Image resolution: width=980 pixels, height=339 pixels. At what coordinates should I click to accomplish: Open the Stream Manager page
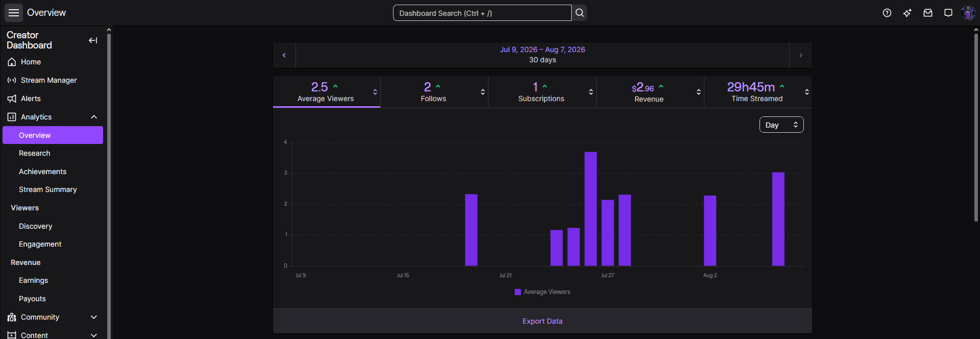[49, 80]
